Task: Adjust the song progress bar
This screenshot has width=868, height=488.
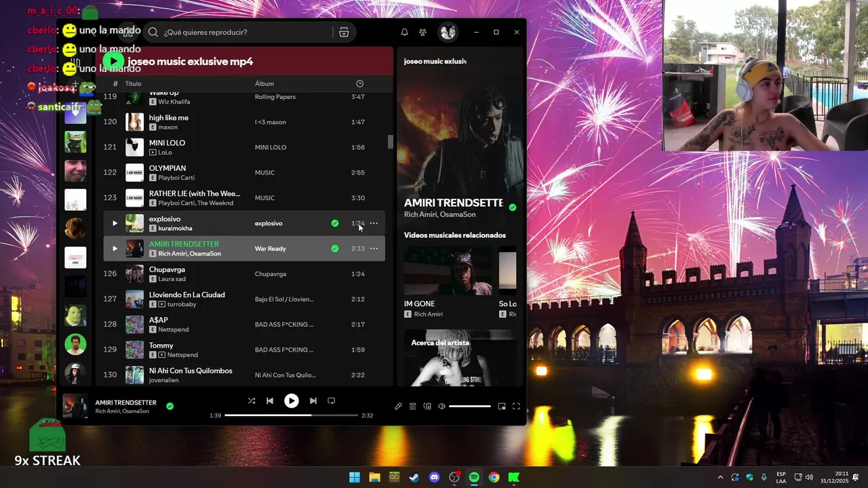Action: (291, 415)
